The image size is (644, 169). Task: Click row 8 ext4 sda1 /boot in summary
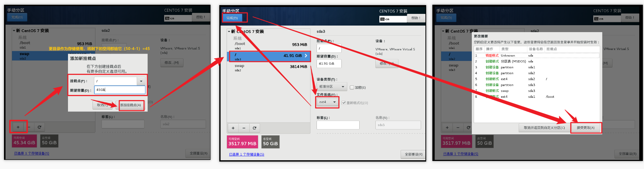coord(537,97)
